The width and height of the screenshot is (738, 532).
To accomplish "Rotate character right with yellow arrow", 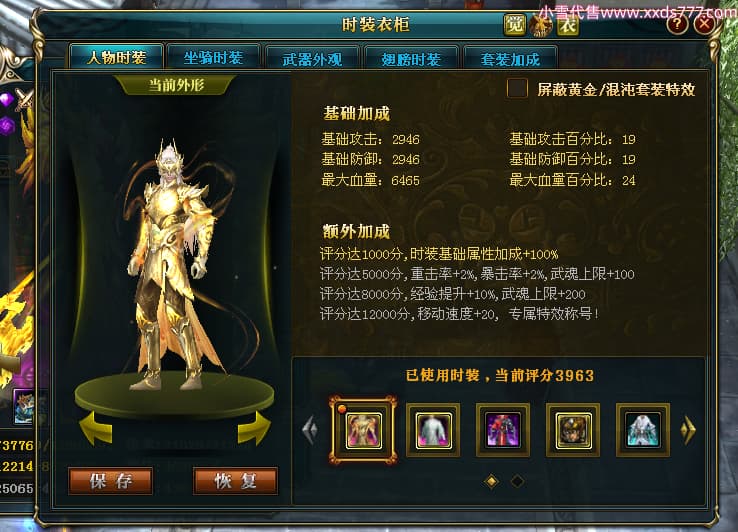I will 254,428.
